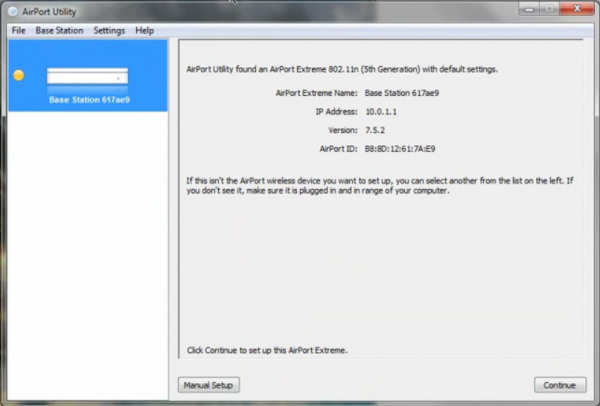Click the 'AirPort Utility found an AirPort Extreme' sentence
Viewport: 600px width, 406px height.
tap(342, 69)
